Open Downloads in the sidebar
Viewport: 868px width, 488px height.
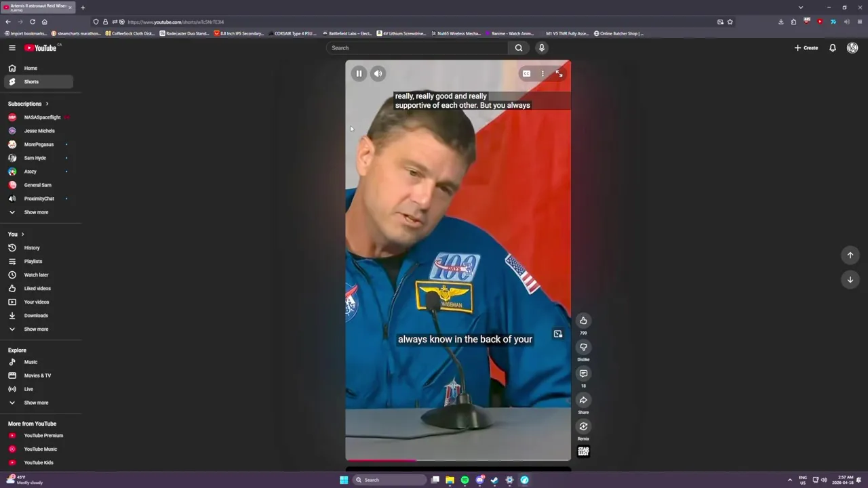click(x=38, y=315)
